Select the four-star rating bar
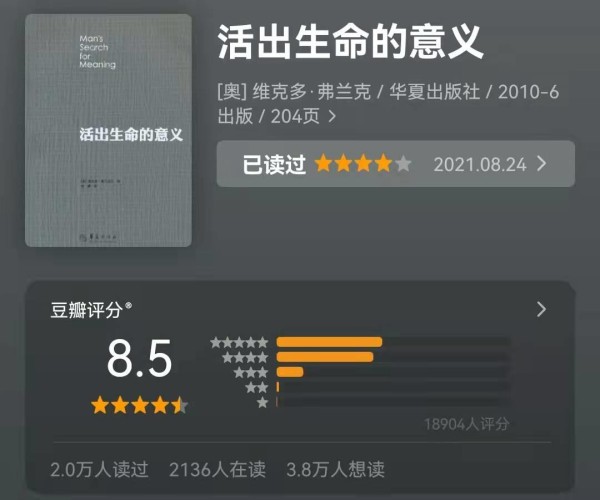 [x=393, y=357]
